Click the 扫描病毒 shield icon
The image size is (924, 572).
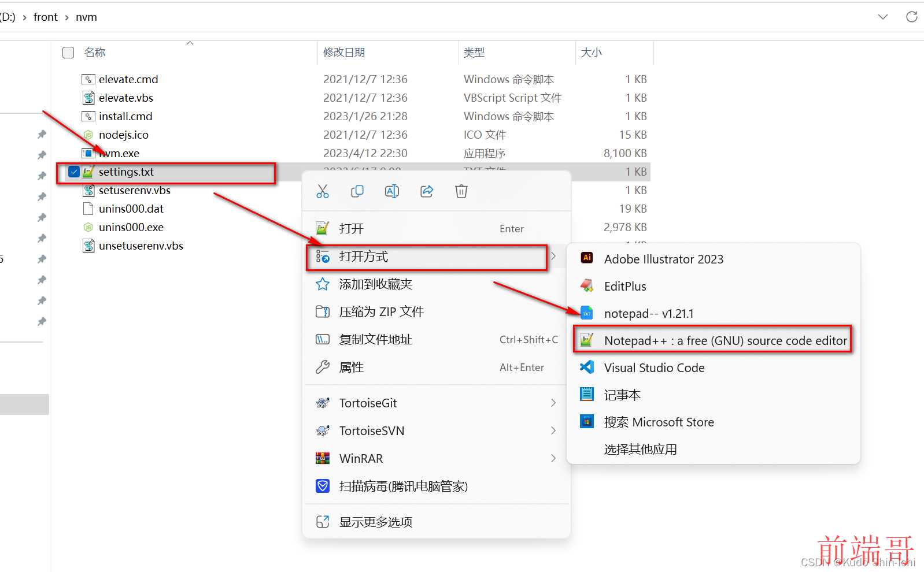pos(323,486)
